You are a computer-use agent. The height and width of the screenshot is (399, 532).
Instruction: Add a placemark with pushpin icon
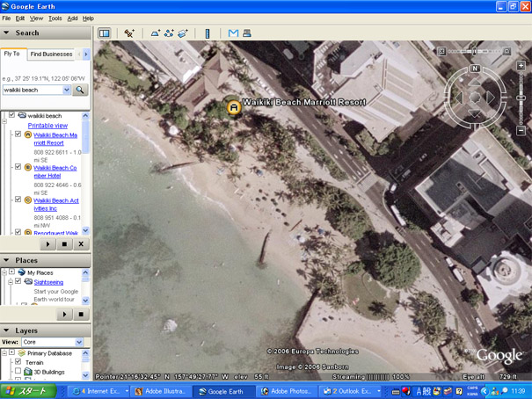point(129,33)
